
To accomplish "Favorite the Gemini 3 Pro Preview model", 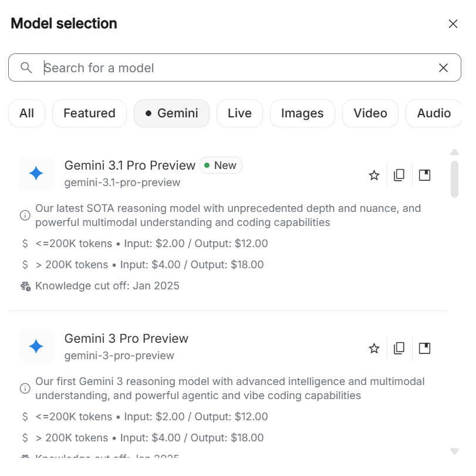I will tap(374, 348).
